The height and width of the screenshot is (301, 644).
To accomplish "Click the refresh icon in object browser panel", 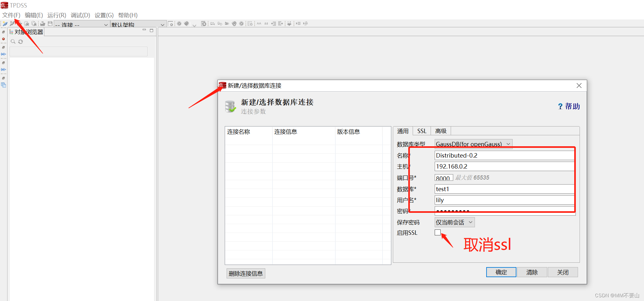I will tap(20, 41).
